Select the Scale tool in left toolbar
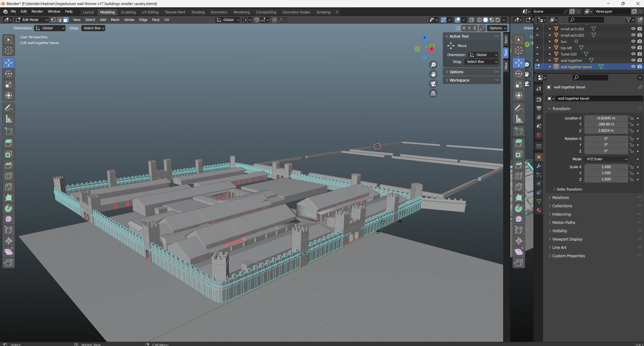Screen dimensions: 644x346 click(9, 85)
